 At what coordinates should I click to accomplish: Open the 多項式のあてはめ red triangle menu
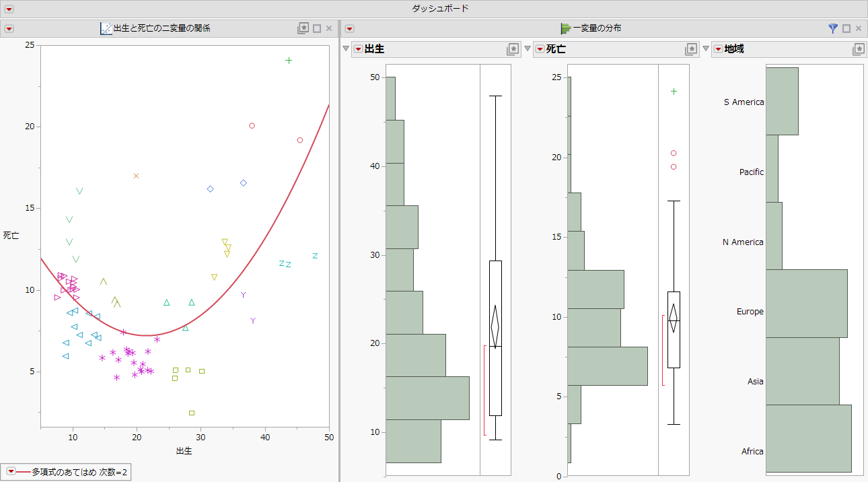click(11, 472)
